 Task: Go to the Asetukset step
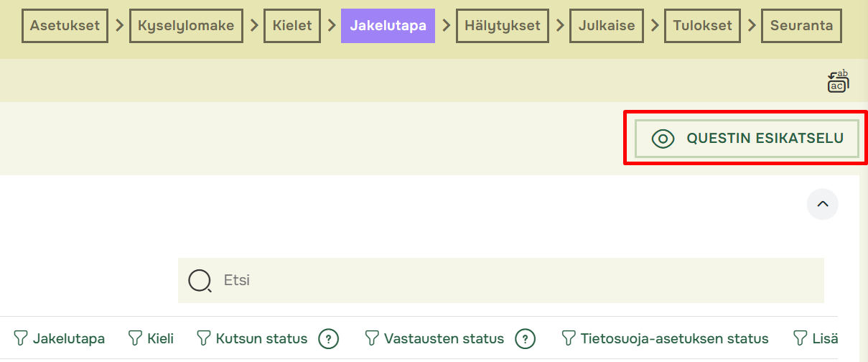coord(65,26)
